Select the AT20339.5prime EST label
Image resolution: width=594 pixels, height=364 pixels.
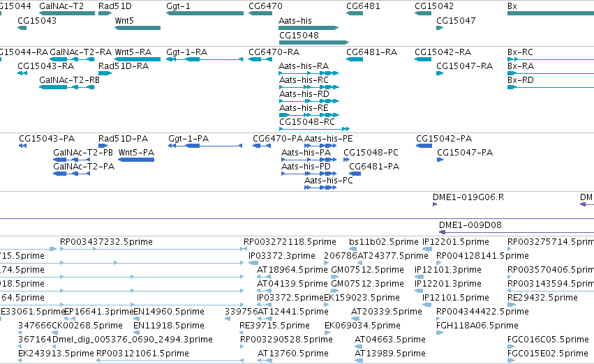(387, 312)
